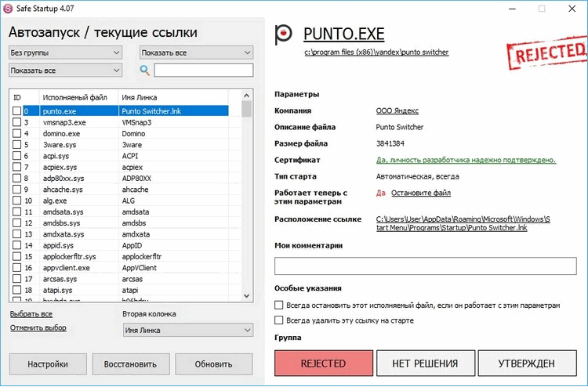The height and width of the screenshot is (387, 588).
Task: Mark the appid.sys row checkbox
Action: [x=17, y=245]
